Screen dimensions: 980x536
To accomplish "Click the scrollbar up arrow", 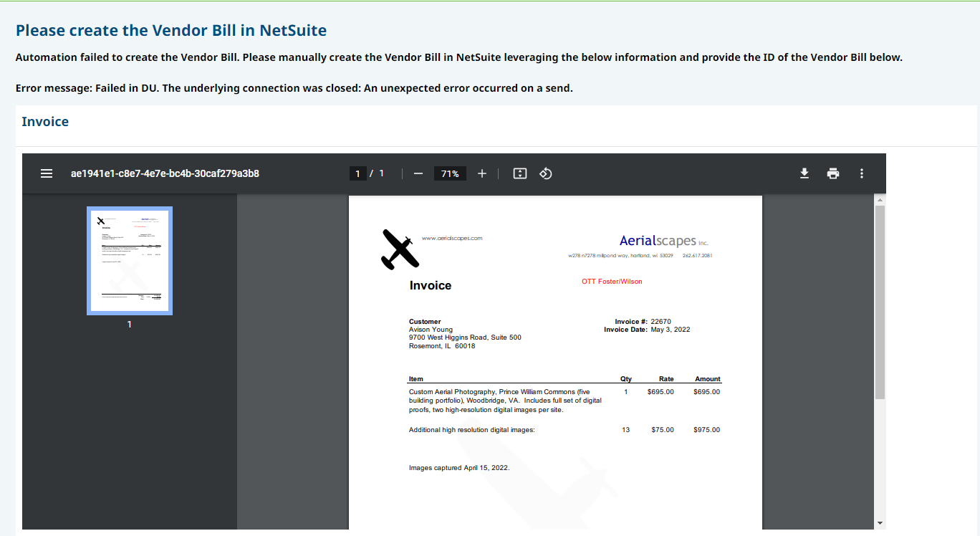I will coord(880,199).
